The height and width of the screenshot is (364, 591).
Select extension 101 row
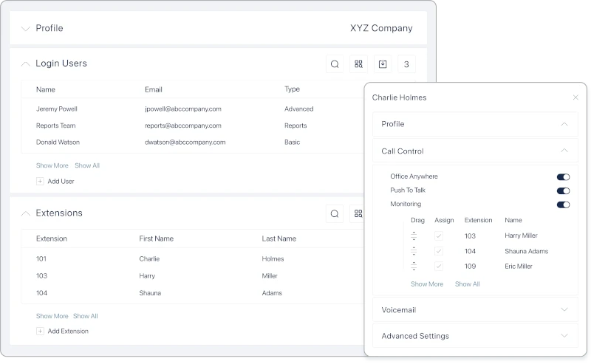pyautogui.click(x=192, y=259)
